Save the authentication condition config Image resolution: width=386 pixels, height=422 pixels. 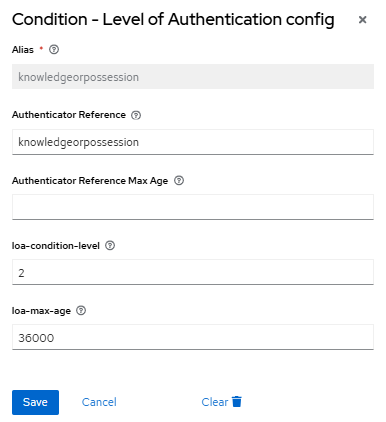coord(35,402)
